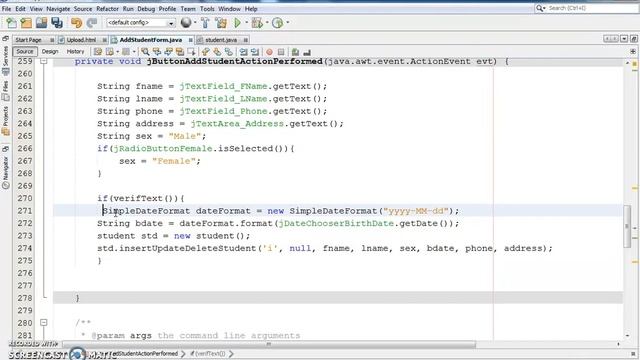640x360 pixels.
Task: Click line number 271 in the gutter
Action: pyautogui.click(x=24, y=211)
